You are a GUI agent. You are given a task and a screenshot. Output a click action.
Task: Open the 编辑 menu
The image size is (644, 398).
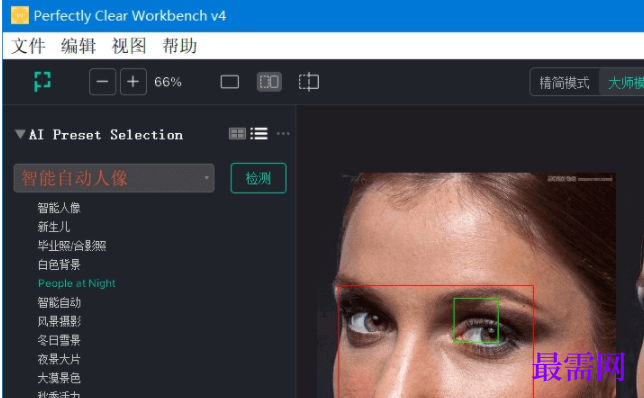(78, 45)
